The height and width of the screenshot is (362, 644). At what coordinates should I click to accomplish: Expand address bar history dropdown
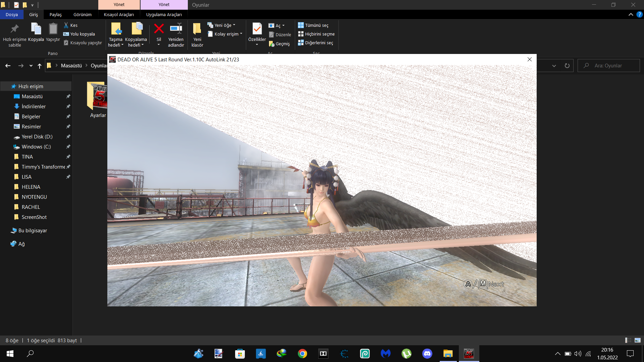pos(554,66)
